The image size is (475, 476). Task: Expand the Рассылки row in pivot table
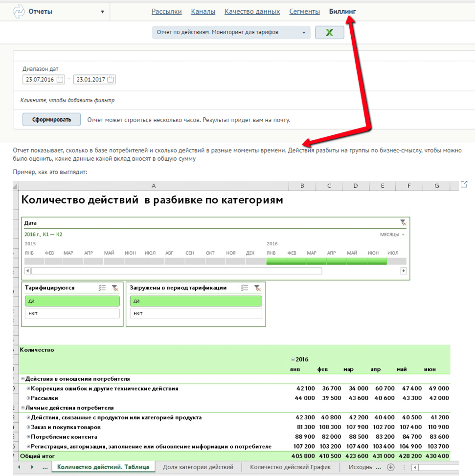(28, 398)
